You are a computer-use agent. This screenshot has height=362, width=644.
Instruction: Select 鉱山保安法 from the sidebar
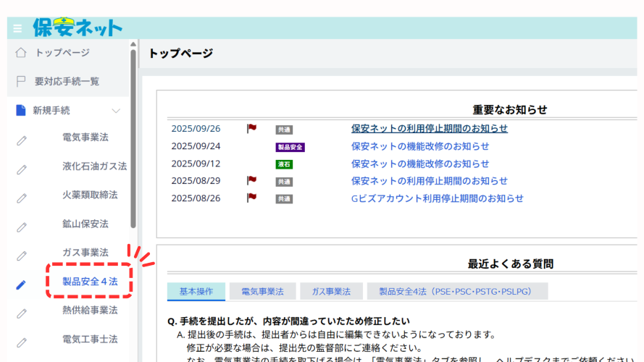point(85,224)
